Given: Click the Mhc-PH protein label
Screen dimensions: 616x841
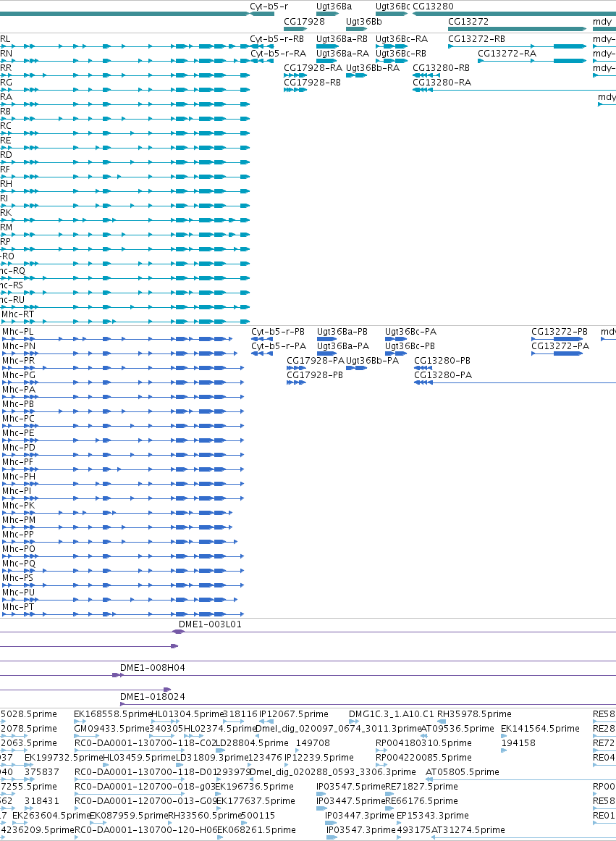Looking at the screenshot, I should point(19,477).
